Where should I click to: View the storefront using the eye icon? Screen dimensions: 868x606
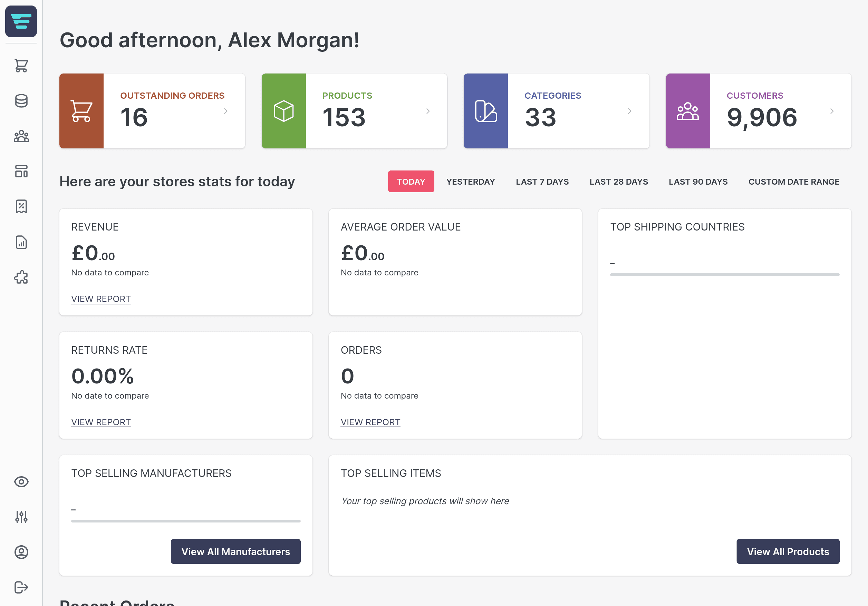[21, 482]
